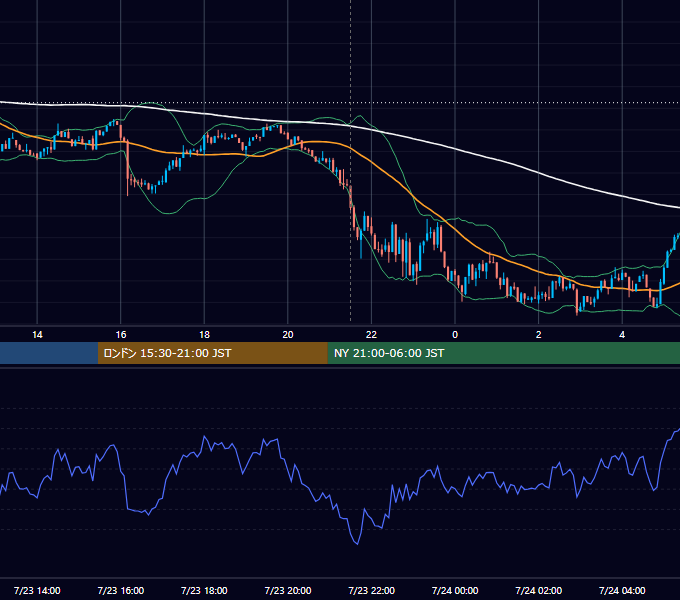Screen dimensions: 680x600
Task: Click the ロンドン 15:30-21:00 JST session bar
Action: [212, 353]
